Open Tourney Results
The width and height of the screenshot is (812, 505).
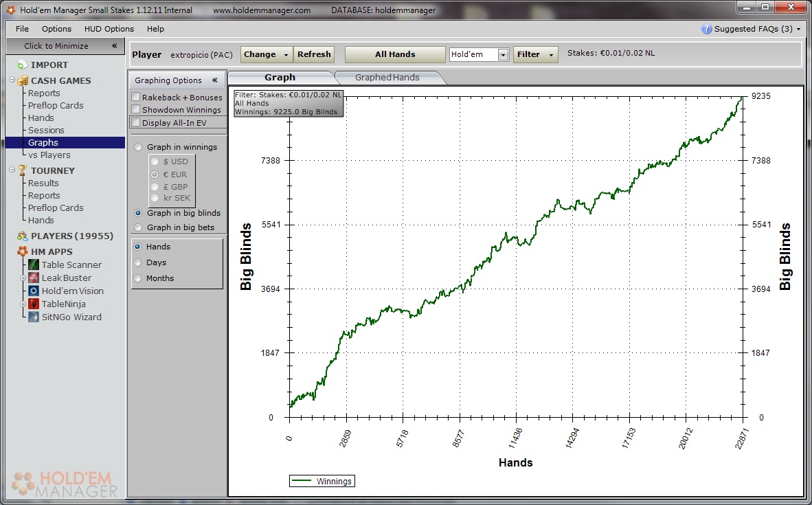pyautogui.click(x=43, y=183)
